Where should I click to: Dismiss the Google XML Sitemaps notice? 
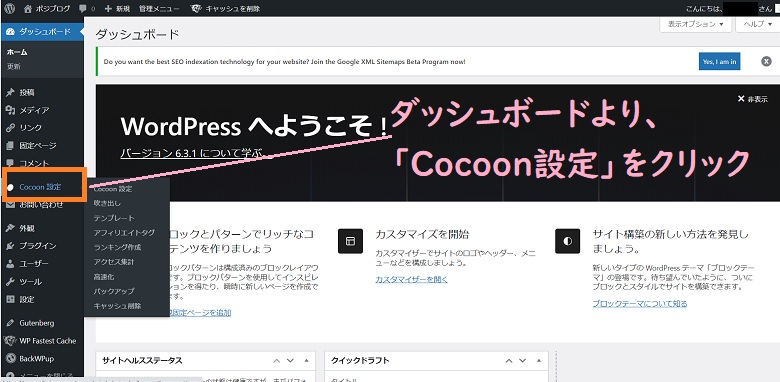pos(767,61)
